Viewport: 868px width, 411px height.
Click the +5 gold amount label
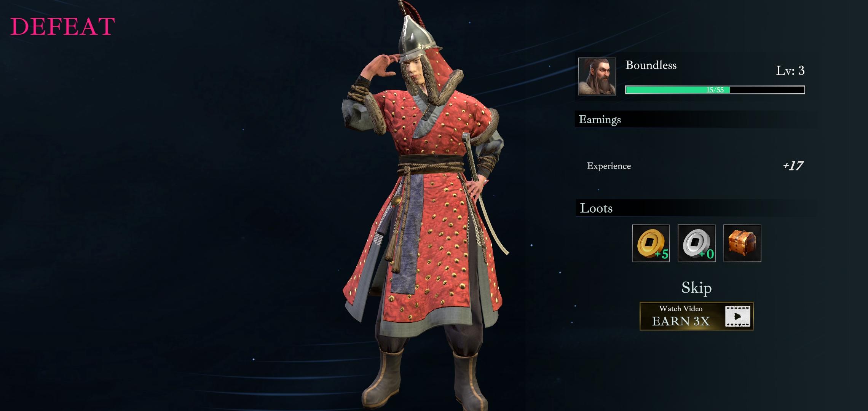[x=662, y=254]
